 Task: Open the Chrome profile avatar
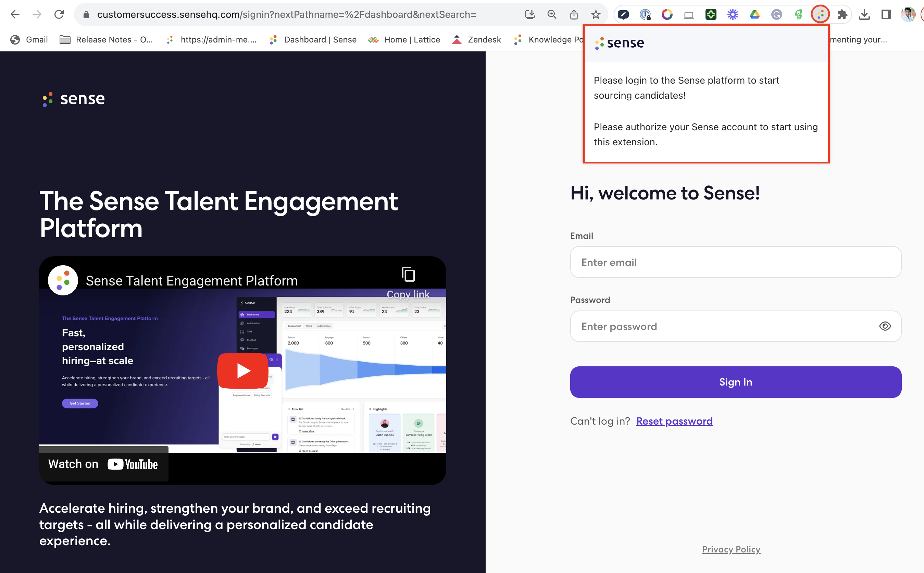[908, 15]
